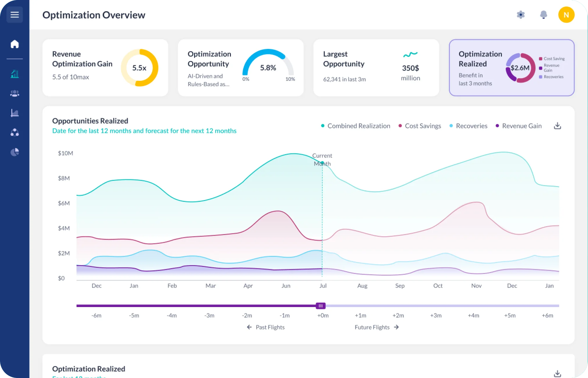The image size is (588, 378).
Task: Open the bar chart analytics sidebar icon
Action: 15,74
